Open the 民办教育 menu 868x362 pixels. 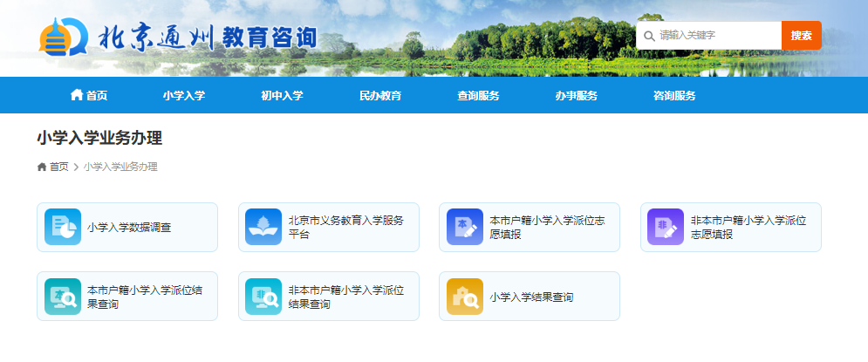click(380, 95)
